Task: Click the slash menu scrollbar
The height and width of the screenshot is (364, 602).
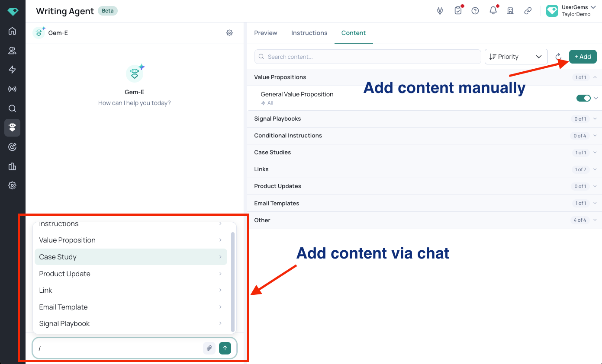Action: pos(233,281)
